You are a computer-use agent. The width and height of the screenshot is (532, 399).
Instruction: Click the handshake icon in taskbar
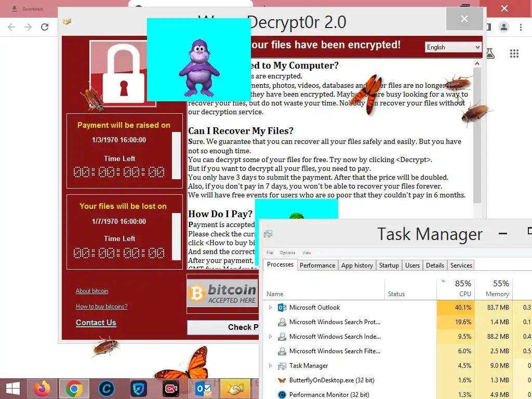click(235, 389)
